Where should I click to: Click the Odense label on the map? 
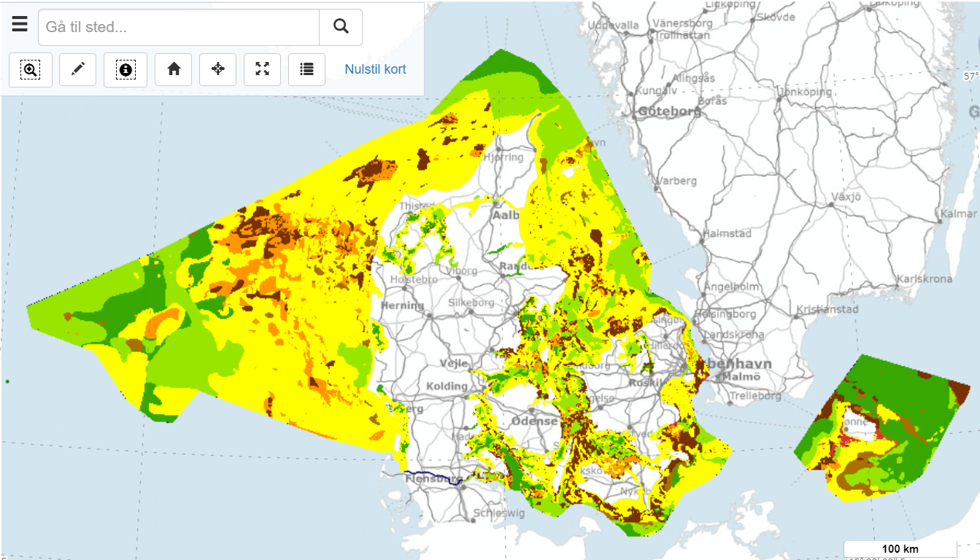pyautogui.click(x=533, y=421)
